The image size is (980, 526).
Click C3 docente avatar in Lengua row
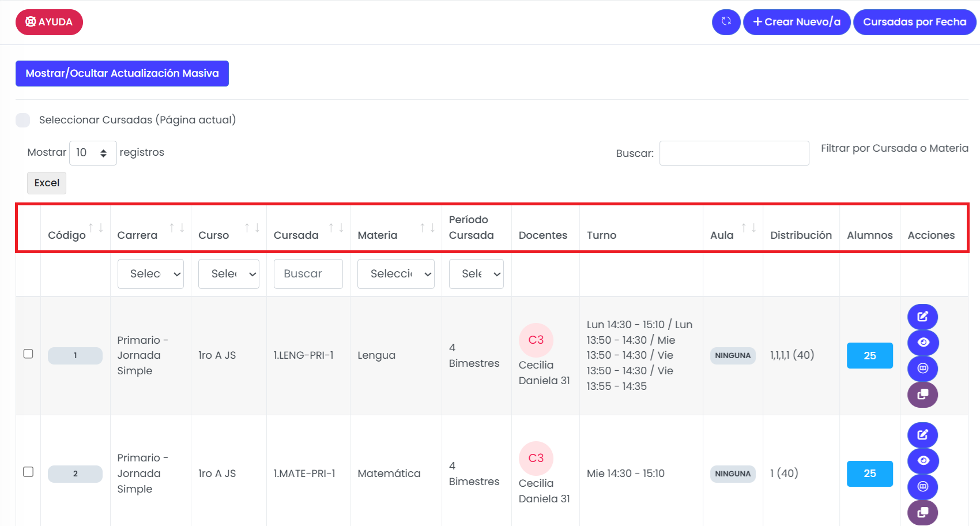click(x=536, y=340)
